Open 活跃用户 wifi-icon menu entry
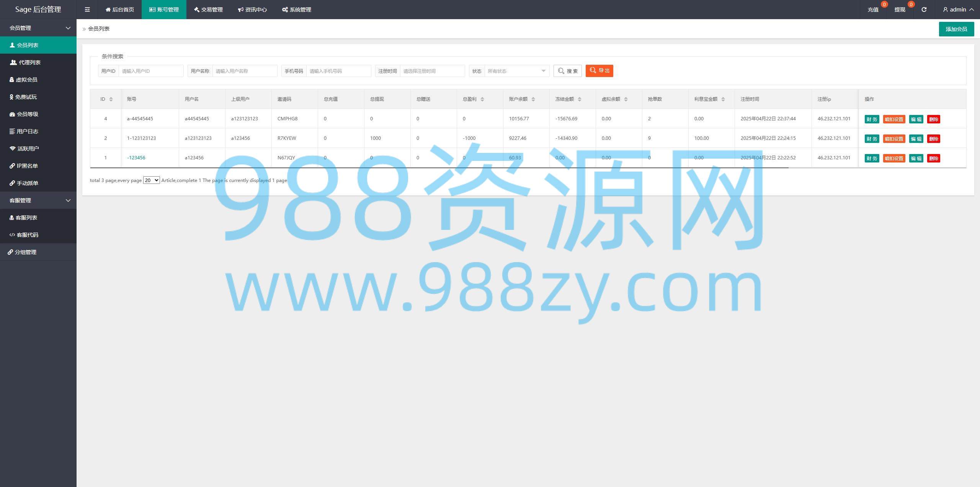The height and width of the screenshot is (487, 980). 28,149
